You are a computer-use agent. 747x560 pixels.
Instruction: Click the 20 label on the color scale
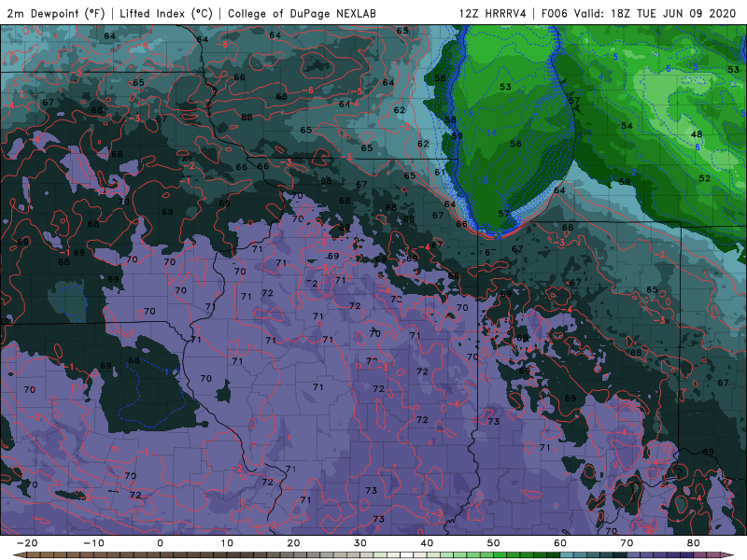[x=293, y=543]
